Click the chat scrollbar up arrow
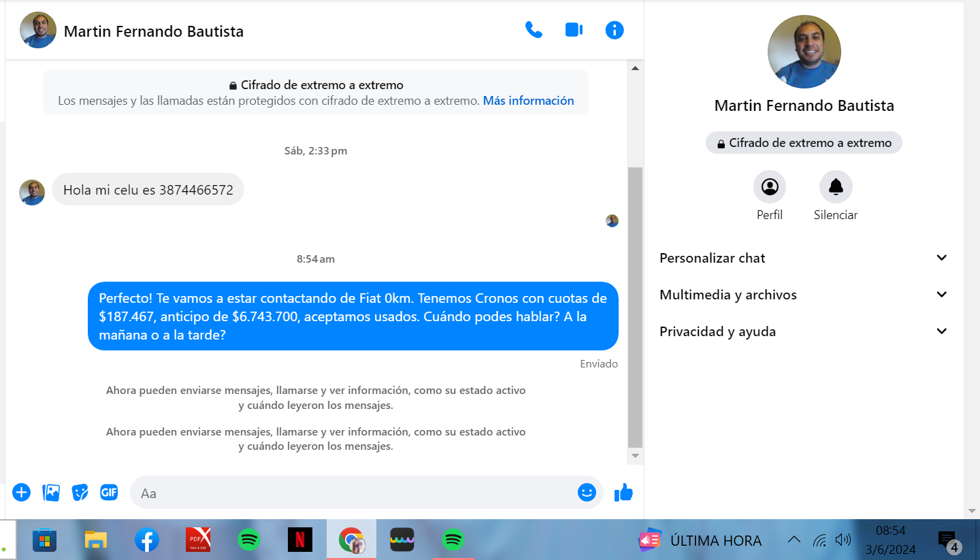The image size is (980, 560). coord(635,68)
